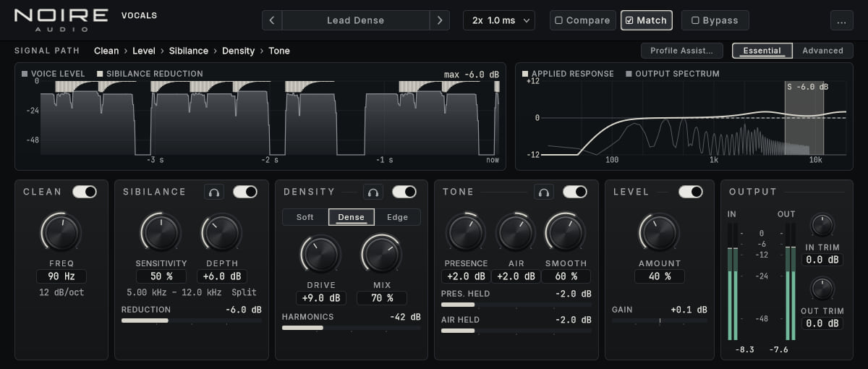868x369 pixels.
Task: Open the Profile Assist dialog
Action: (682, 51)
